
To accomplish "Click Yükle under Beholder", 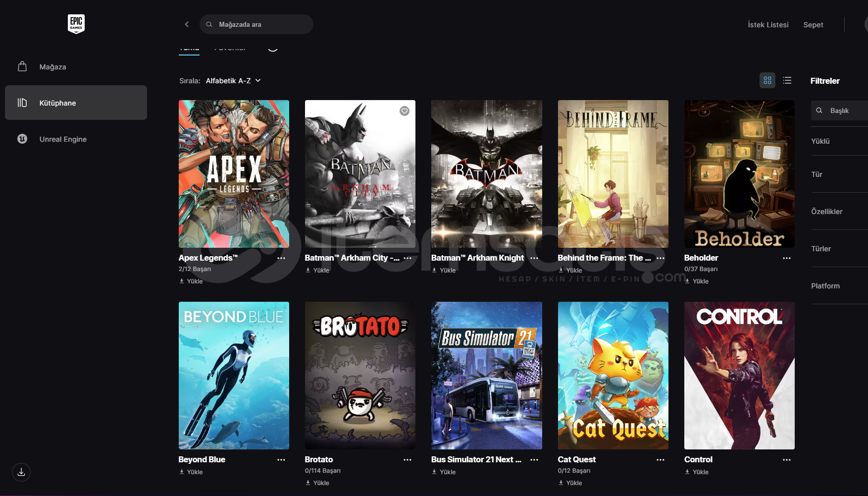I will pos(697,281).
